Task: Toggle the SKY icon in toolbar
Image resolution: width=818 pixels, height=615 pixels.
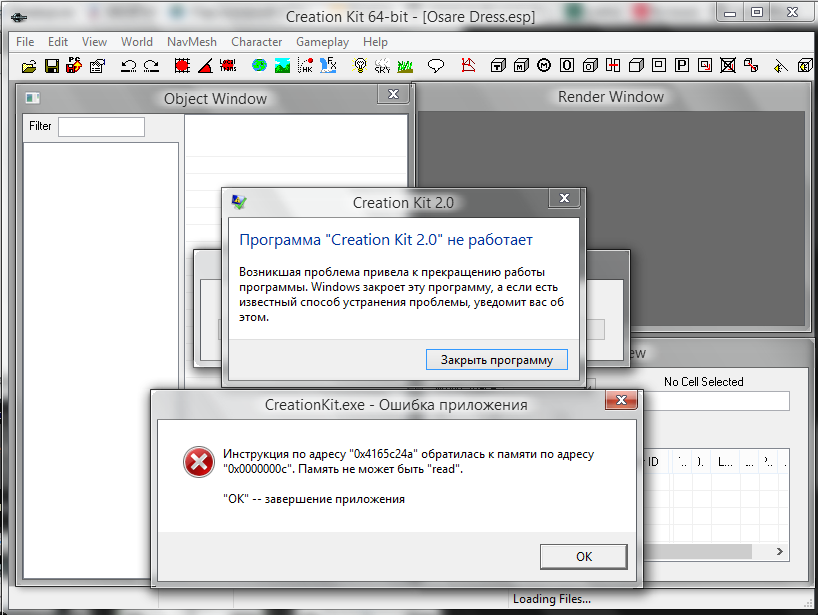Action: (382, 66)
